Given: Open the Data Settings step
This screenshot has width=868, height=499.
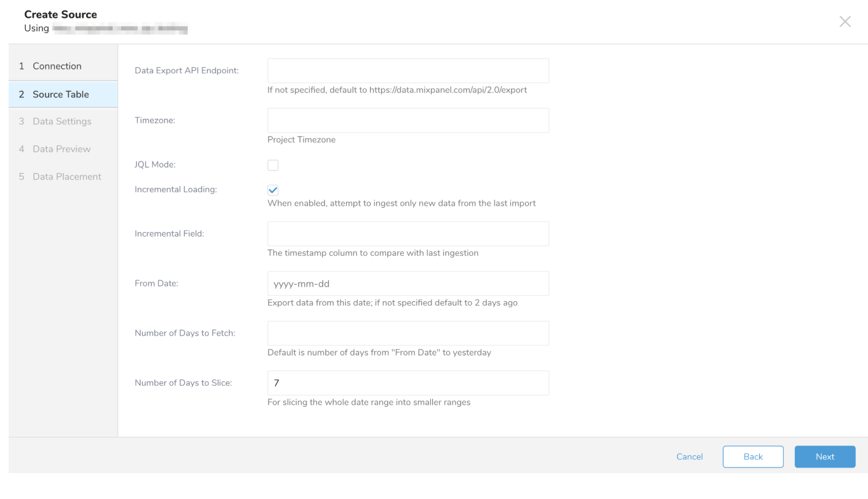Looking at the screenshot, I should [x=62, y=121].
